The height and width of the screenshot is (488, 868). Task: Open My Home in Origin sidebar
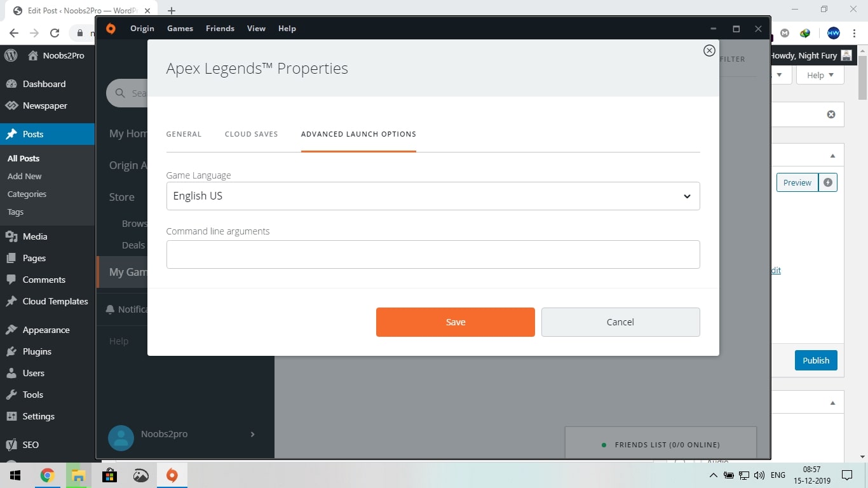point(128,133)
